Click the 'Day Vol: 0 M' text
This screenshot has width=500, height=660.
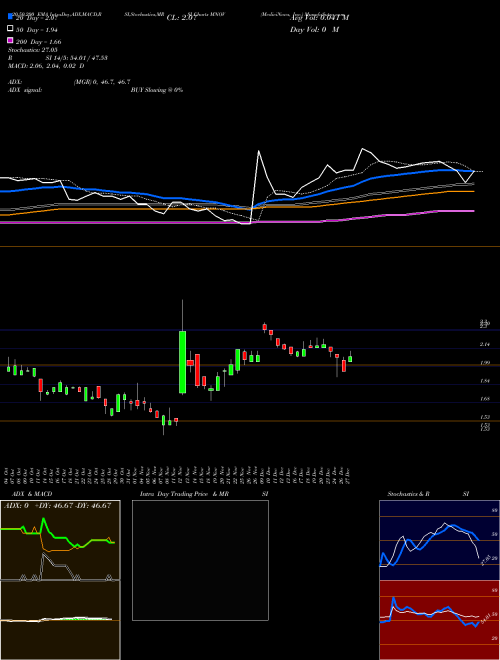[314, 29]
